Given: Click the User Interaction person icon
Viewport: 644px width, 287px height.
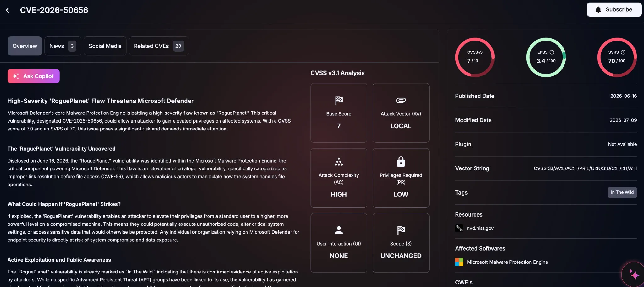Looking at the screenshot, I should point(339,230).
